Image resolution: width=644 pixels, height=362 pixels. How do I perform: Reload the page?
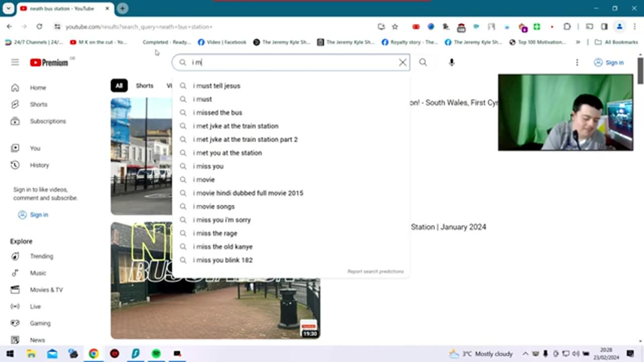click(x=39, y=27)
